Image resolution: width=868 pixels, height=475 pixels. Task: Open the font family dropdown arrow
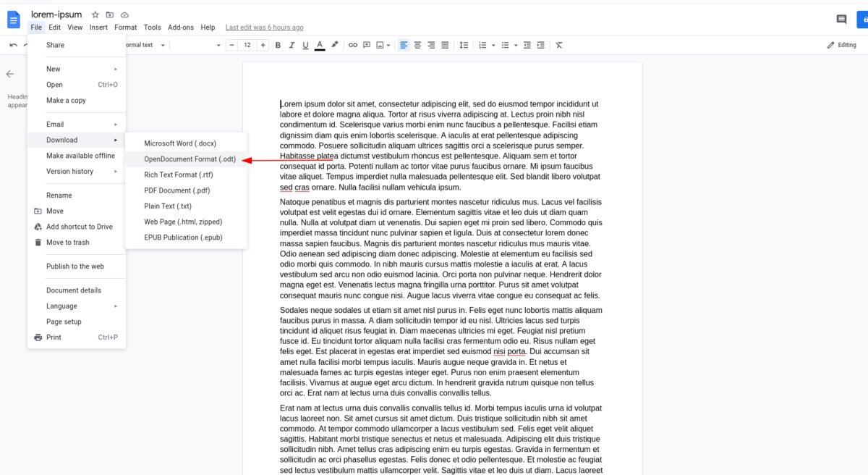pyautogui.click(x=218, y=45)
